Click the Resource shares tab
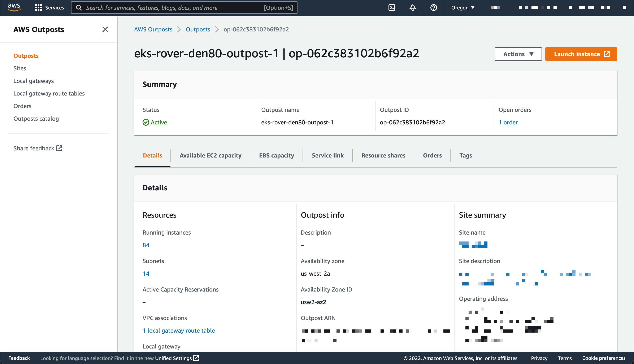 coord(383,155)
